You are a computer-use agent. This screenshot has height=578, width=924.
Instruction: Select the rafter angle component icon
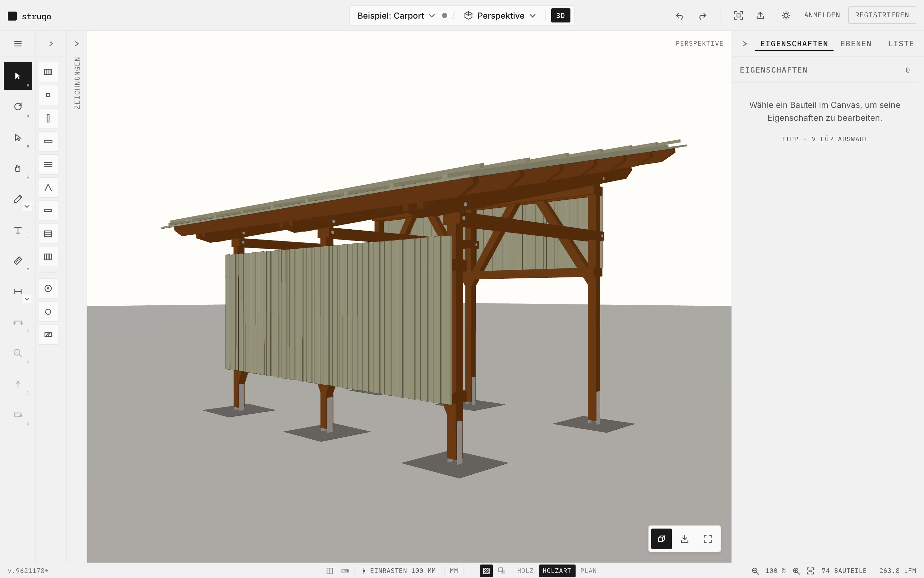[48, 188]
